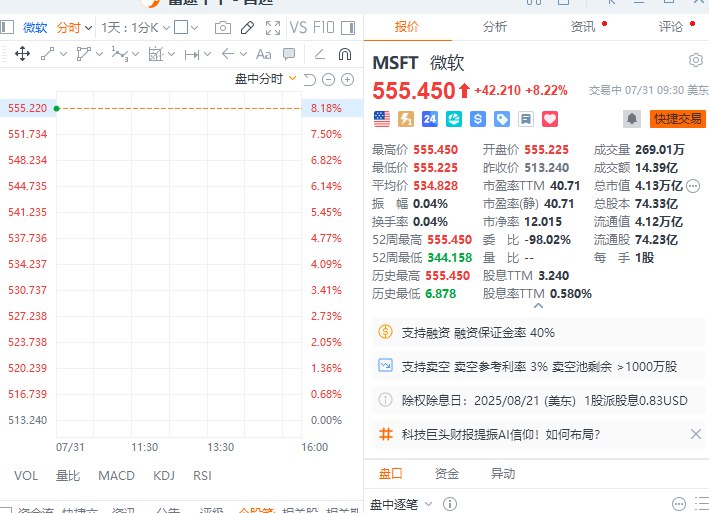Switch to the 报价 tab

[406, 27]
